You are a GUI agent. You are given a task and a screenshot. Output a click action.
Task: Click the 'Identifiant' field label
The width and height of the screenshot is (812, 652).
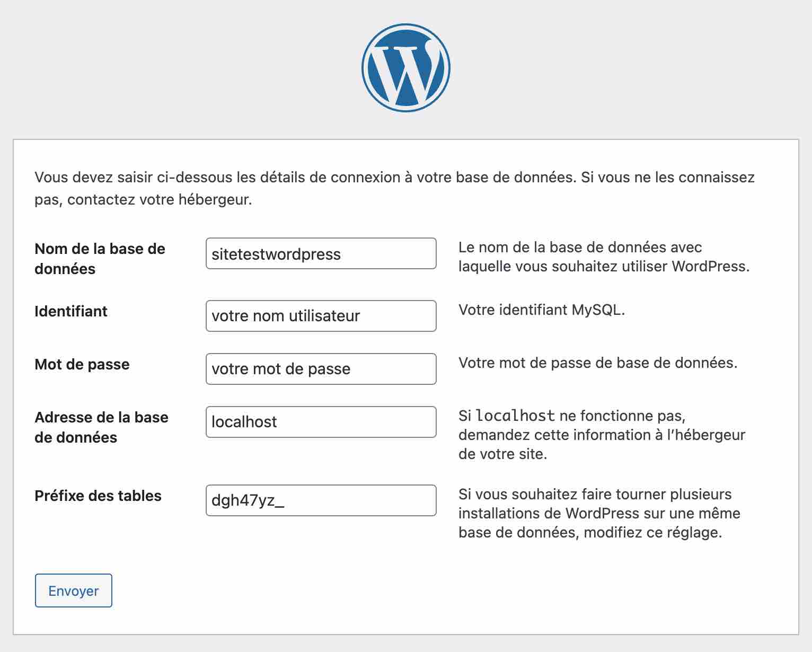(x=70, y=312)
